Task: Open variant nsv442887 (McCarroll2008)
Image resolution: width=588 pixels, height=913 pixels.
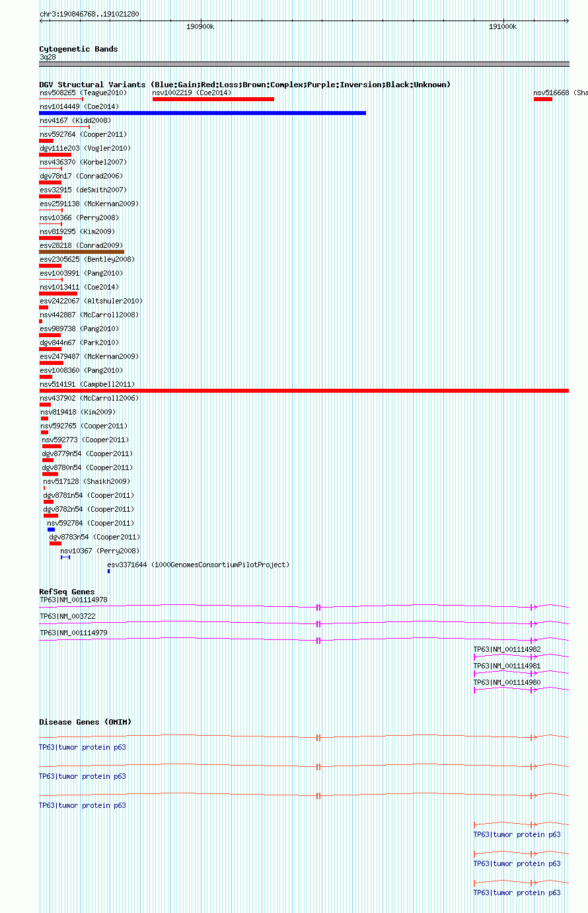Action: coord(89,315)
